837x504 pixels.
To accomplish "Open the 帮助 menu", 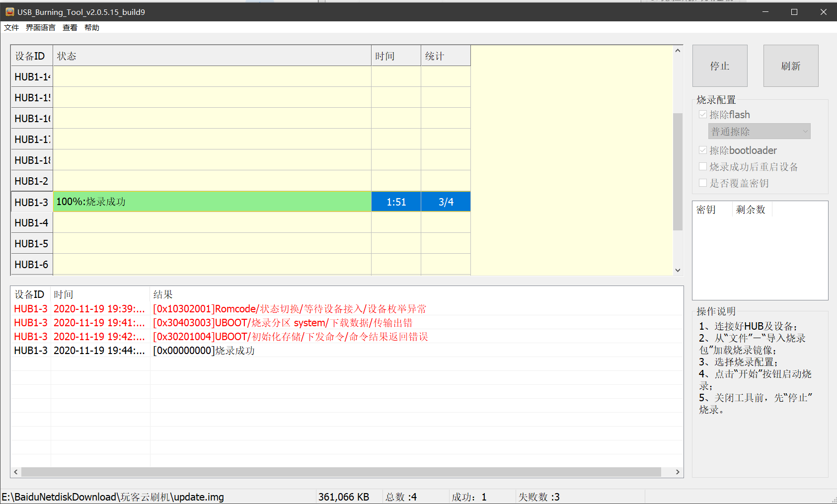I will pos(92,28).
